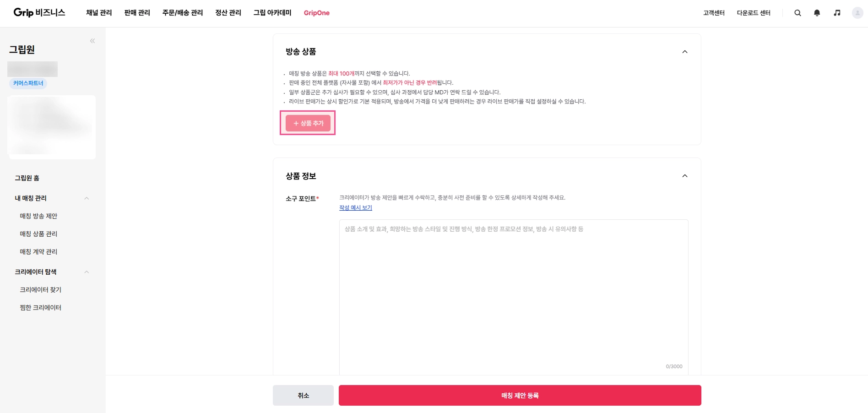Collapse the 방송 상품 section
The width and height of the screenshot is (868, 413).
tap(685, 52)
